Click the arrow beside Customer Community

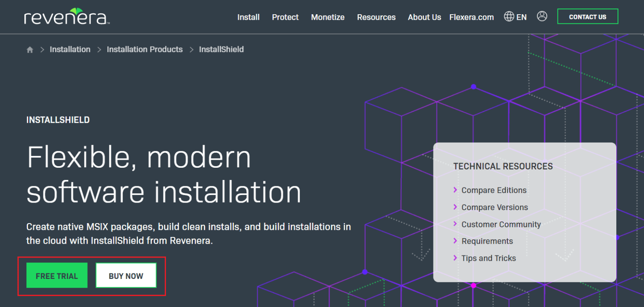(455, 224)
